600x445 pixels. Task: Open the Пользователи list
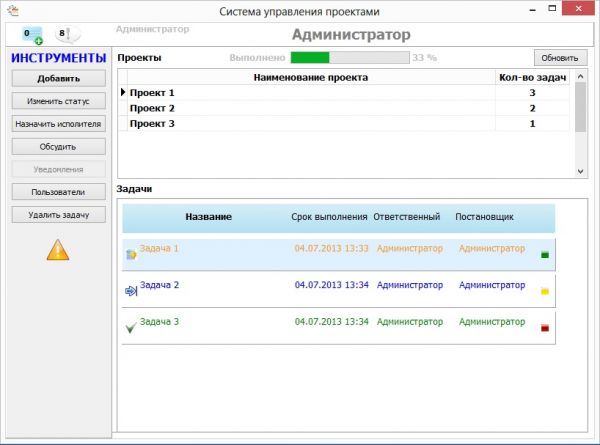[x=58, y=191]
